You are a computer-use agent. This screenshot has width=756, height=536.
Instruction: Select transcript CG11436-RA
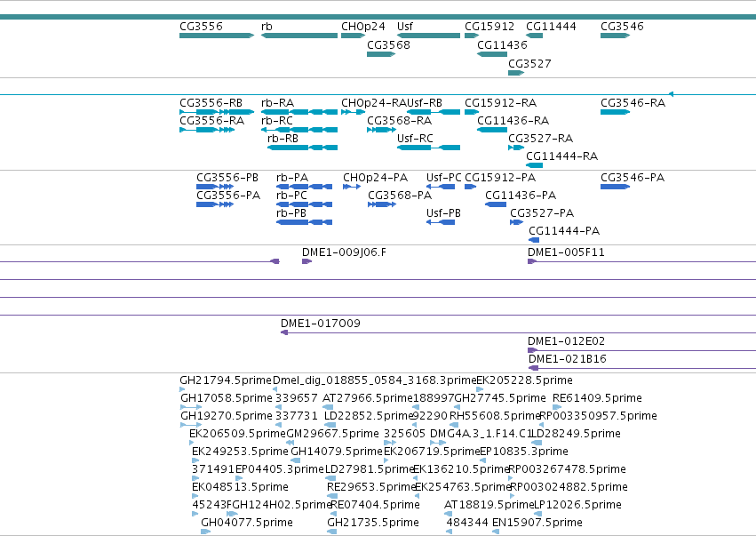coord(492,130)
